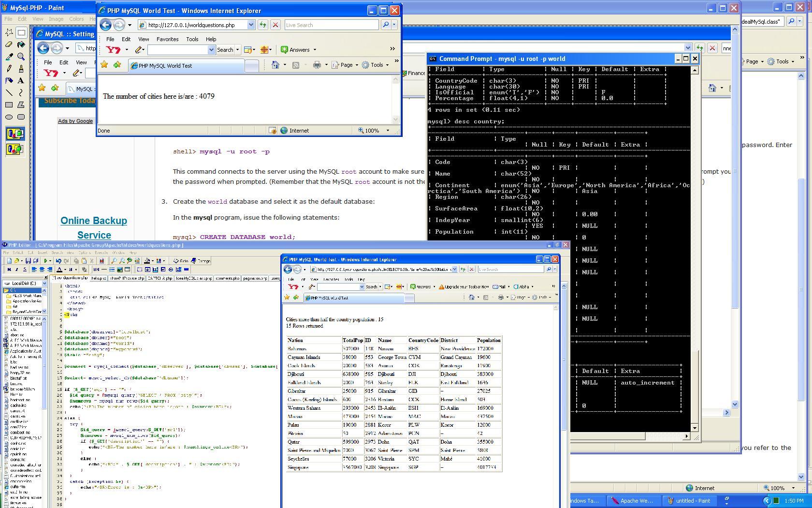Viewport: 812px width, 508px height.
Task: Click the Home icon in top browser toolbar
Action: pyautogui.click(x=275, y=65)
